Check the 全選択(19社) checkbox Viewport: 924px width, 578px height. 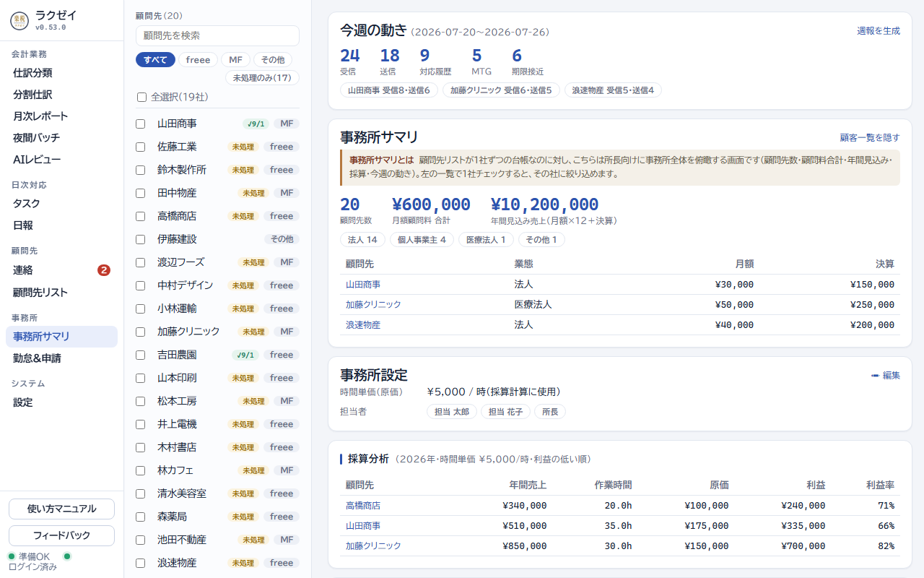click(x=141, y=97)
